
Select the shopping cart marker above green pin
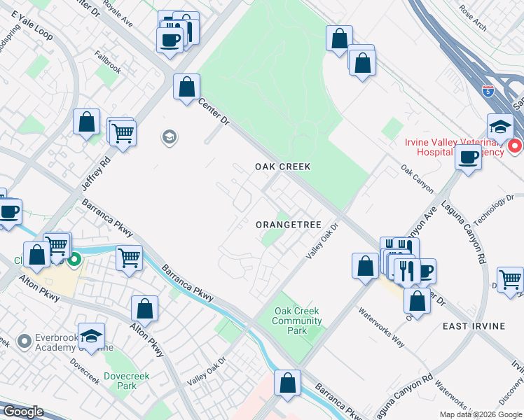tap(57, 246)
